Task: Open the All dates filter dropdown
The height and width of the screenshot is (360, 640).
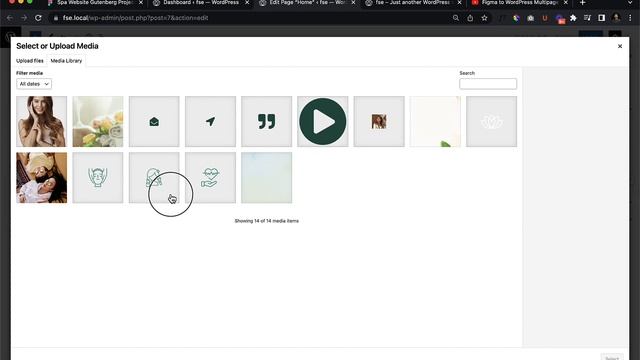Action: 34,84
